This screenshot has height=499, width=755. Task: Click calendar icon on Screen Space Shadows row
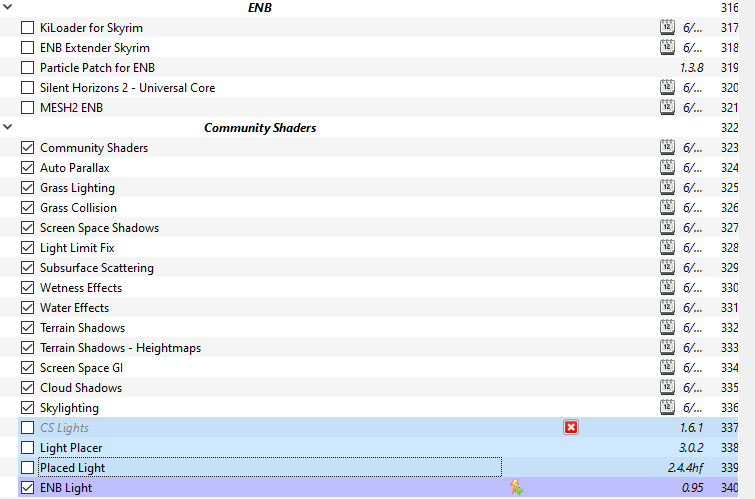(667, 227)
